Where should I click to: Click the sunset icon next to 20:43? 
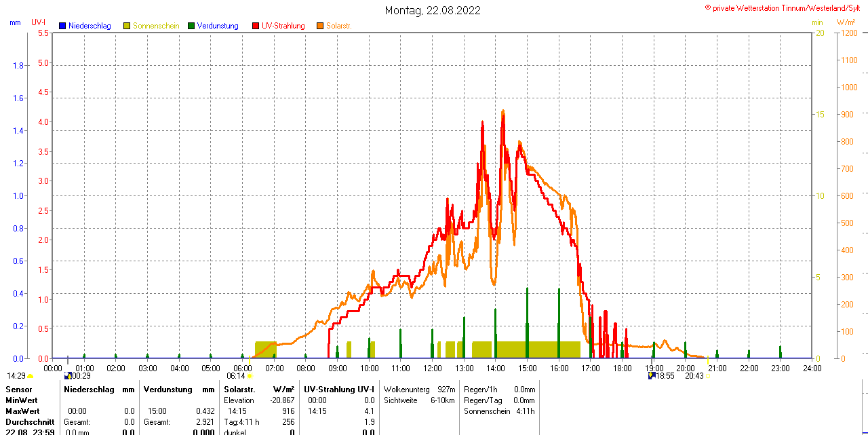(x=709, y=376)
